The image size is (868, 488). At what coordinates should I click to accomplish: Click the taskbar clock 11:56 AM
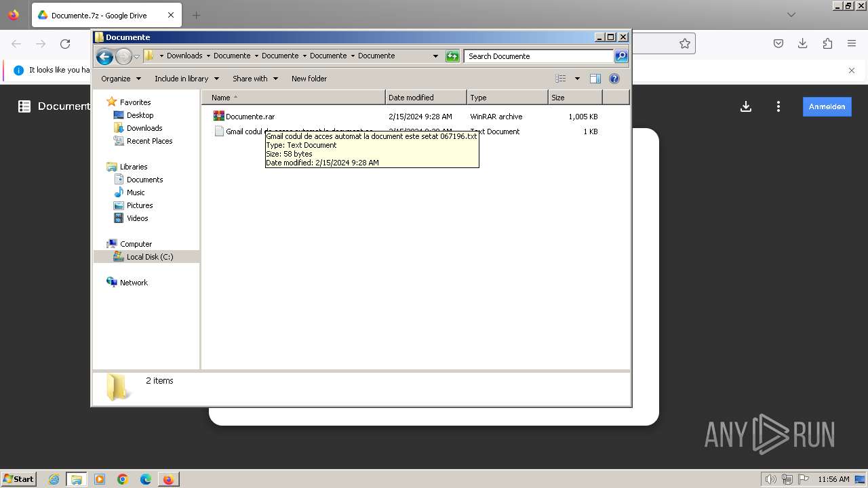click(833, 479)
